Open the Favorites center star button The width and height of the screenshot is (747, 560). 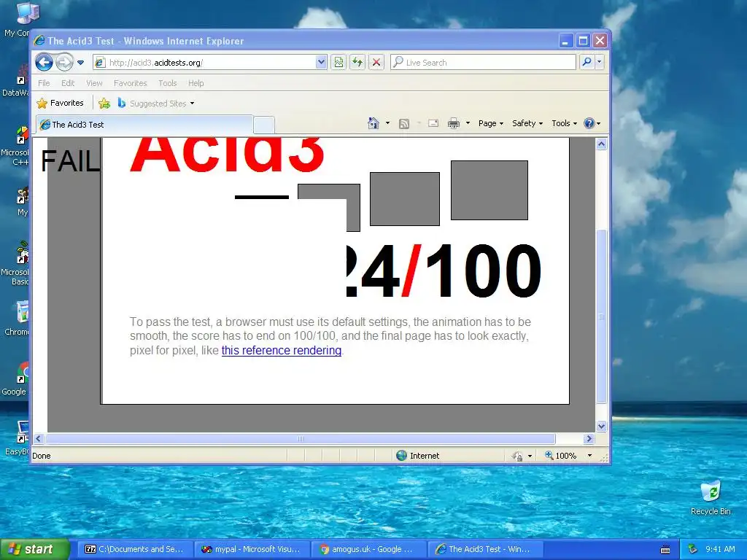pos(60,103)
